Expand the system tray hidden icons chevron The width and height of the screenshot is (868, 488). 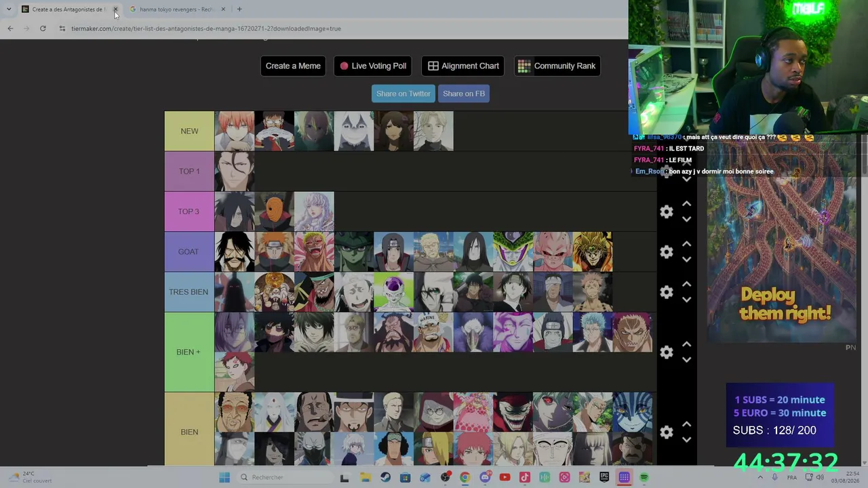click(x=762, y=477)
